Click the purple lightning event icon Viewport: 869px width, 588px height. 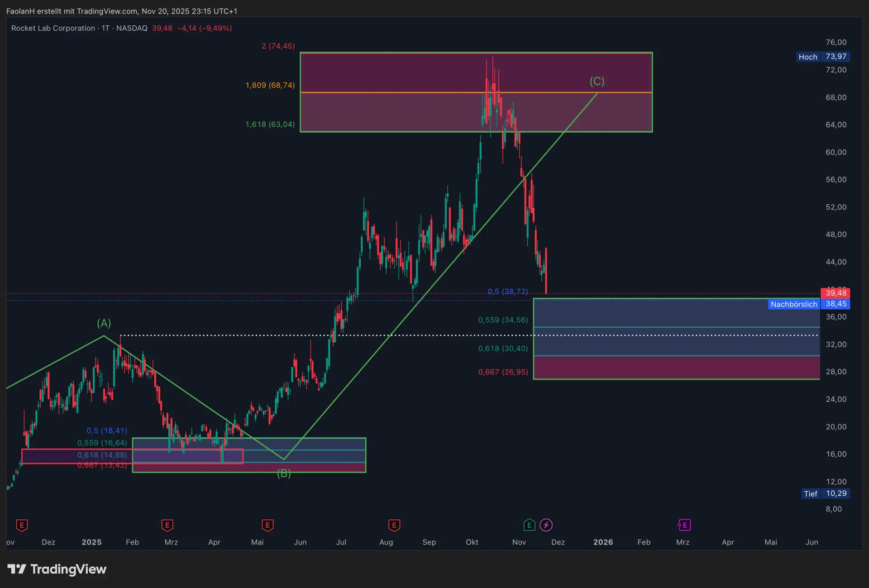(x=546, y=525)
